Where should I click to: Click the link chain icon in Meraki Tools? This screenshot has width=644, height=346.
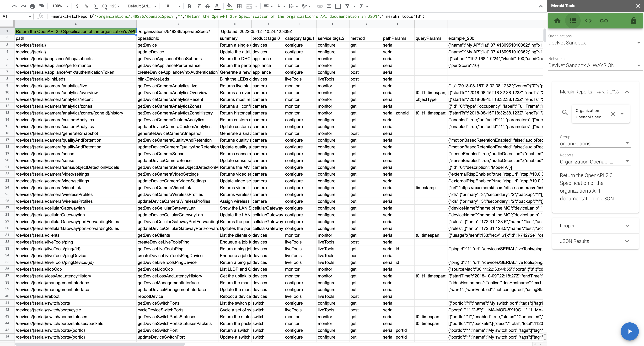click(604, 21)
